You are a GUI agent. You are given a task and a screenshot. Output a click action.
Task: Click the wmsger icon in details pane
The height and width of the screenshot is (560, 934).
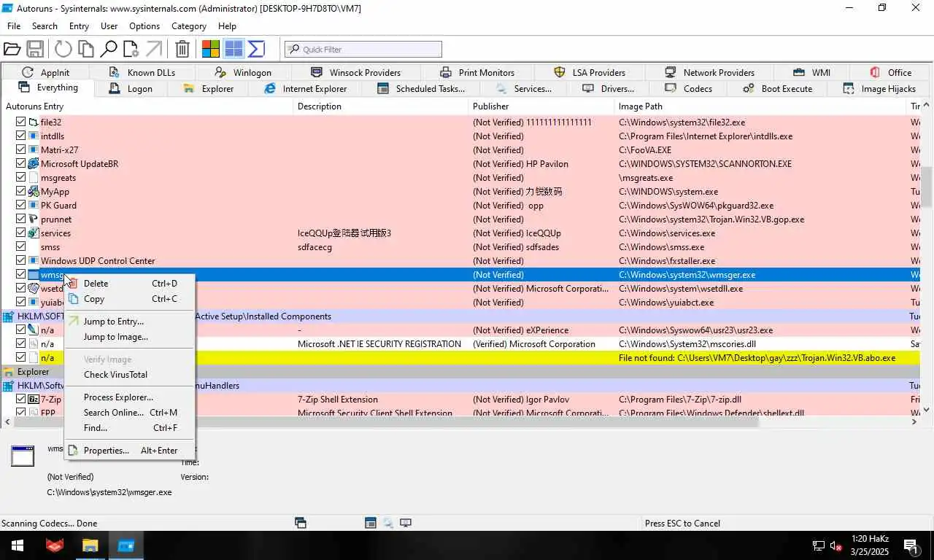pyautogui.click(x=23, y=456)
